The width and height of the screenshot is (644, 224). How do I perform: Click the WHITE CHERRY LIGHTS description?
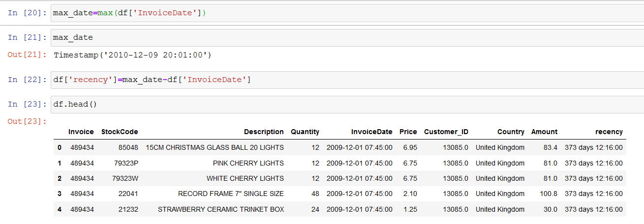[245, 178]
